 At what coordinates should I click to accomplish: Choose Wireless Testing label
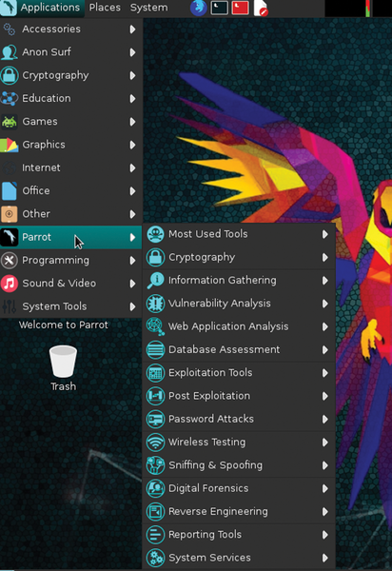(206, 443)
